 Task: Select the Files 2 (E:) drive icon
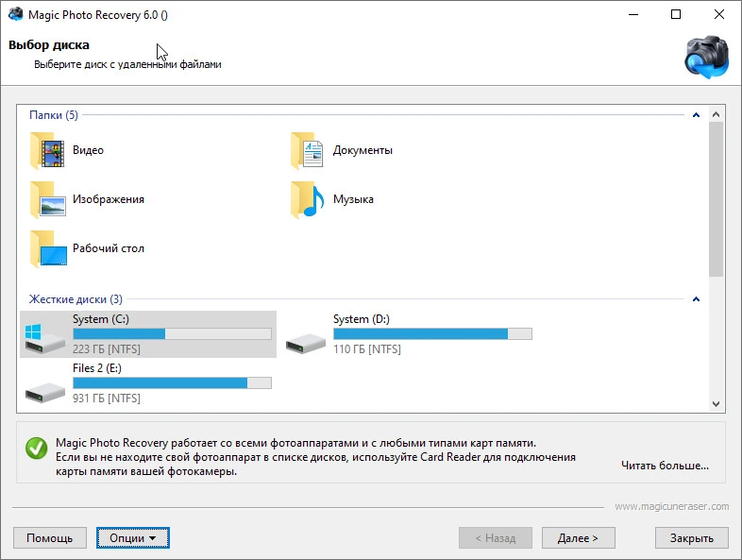pos(45,393)
